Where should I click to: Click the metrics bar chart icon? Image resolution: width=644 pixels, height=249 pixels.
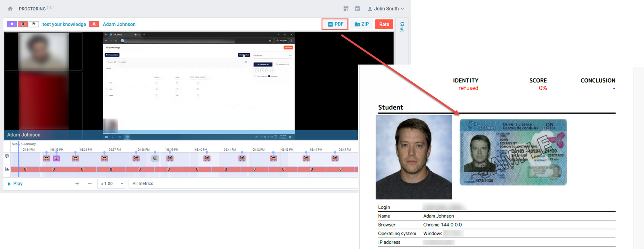tap(7, 169)
